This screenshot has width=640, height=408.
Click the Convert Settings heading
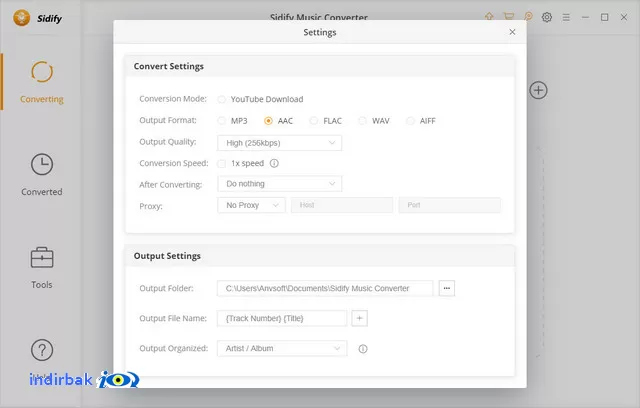169,66
